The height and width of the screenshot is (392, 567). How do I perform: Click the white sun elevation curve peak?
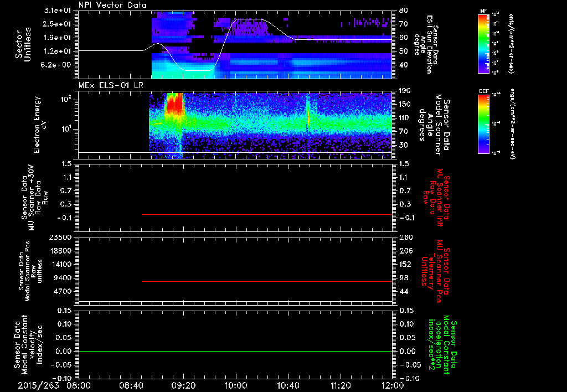tap(249, 19)
